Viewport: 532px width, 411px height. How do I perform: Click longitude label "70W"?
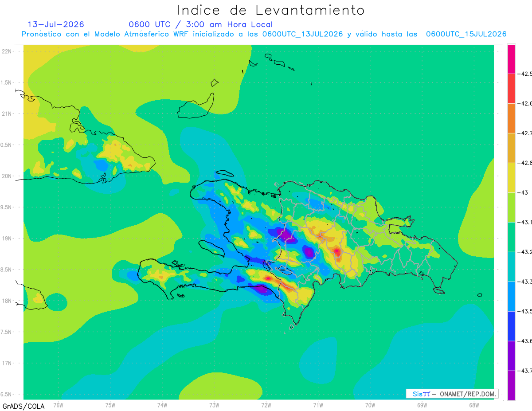point(370,405)
